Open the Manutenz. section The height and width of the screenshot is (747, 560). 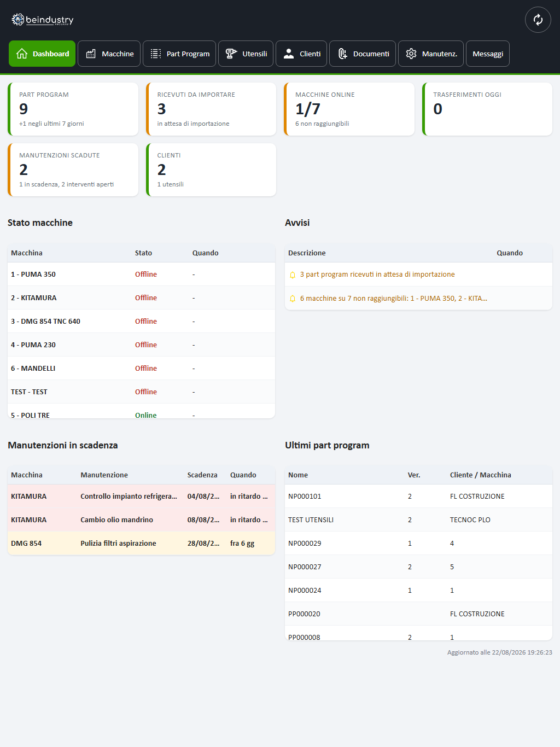(431, 54)
